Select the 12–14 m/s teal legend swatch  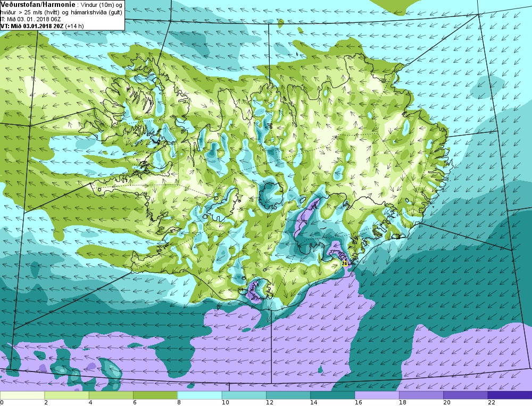[288, 395]
